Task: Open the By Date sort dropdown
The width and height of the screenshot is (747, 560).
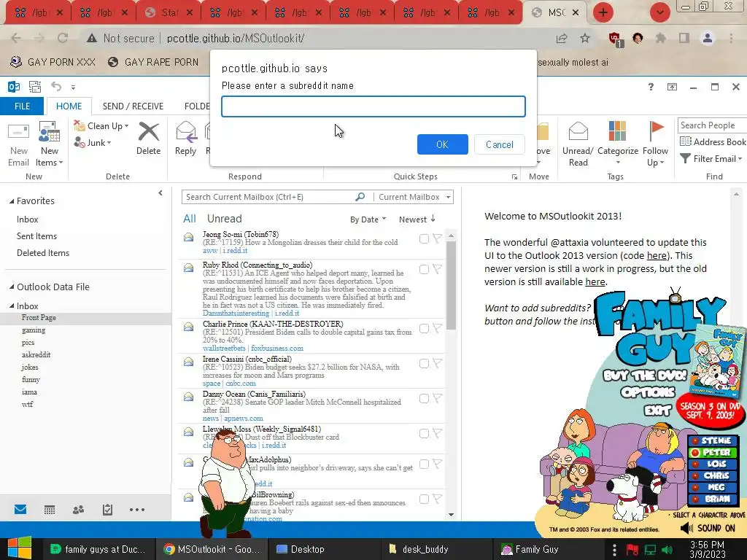Action: point(368,219)
